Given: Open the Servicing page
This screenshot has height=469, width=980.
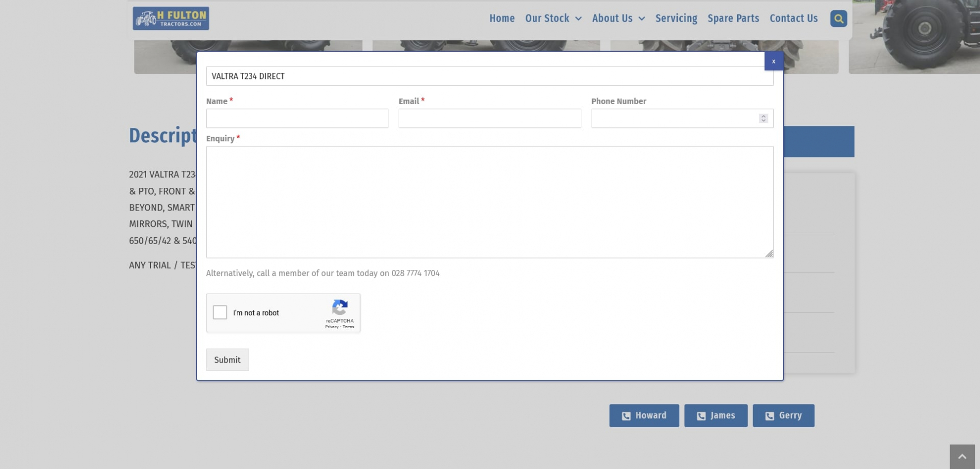Looking at the screenshot, I should point(676,19).
